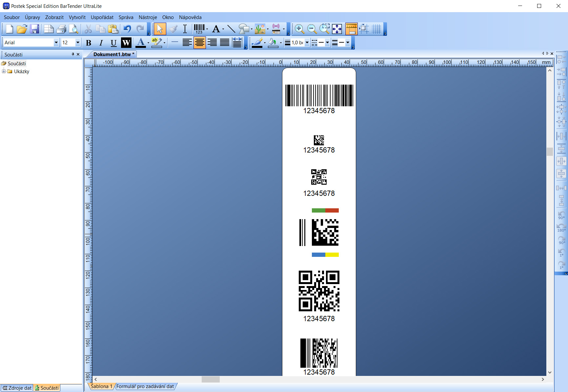Image resolution: width=568 pixels, height=392 pixels.
Task: Switch to Formulář pro zadávání dat tab
Action: (x=145, y=386)
